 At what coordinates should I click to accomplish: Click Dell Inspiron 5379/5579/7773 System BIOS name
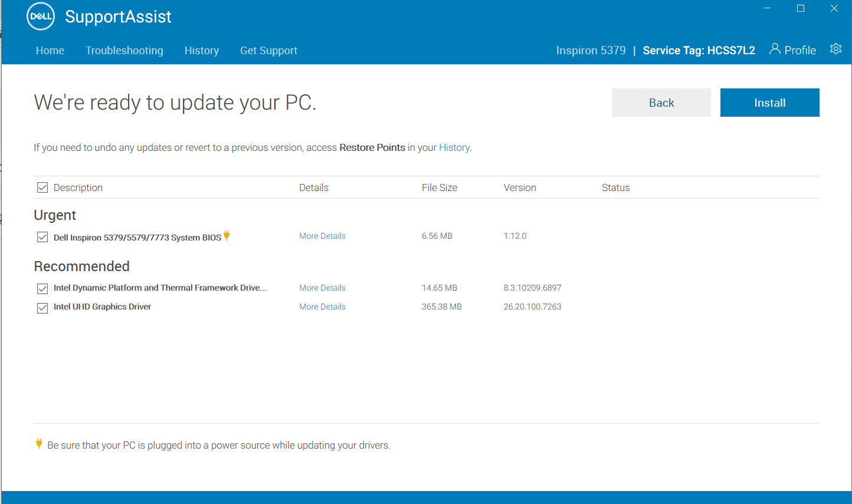click(137, 238)
